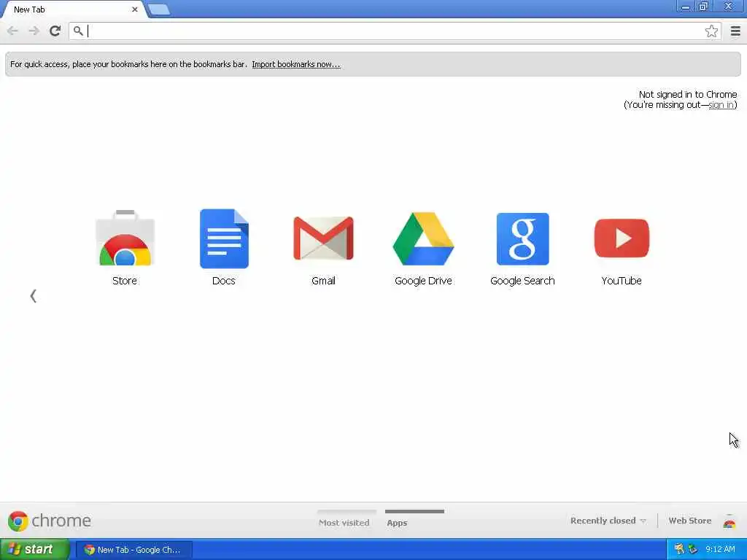The image size is (747, 560).
Task: Click the search magnifier in address bar
Action: coord(78,31)
